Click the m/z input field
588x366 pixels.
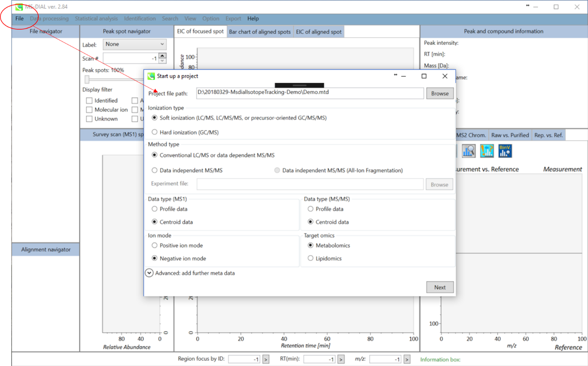386,359
